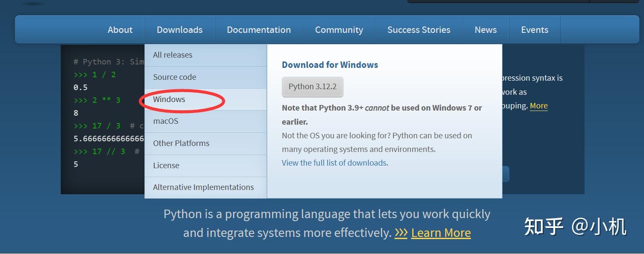Click the Learn More link
644x254 pixels.
[441, 233]
